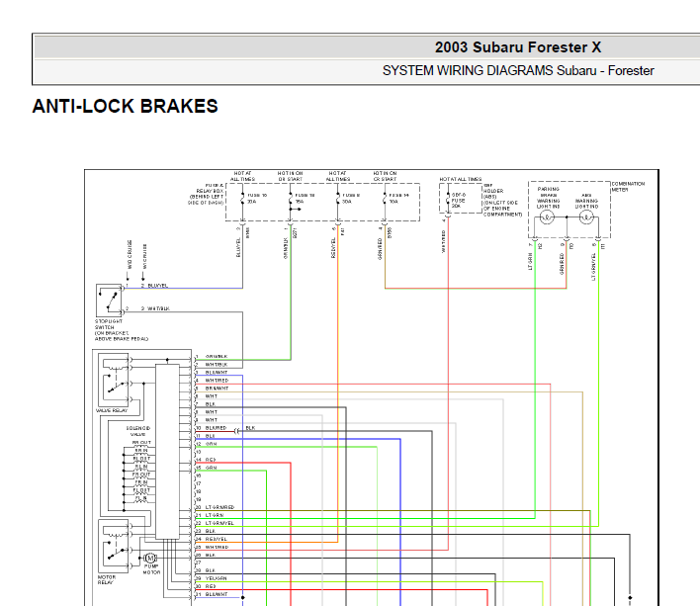The width and height of the screenshot is (700, 606).
Task: Click the "COMBINATION METER" label
Action: 628,187
